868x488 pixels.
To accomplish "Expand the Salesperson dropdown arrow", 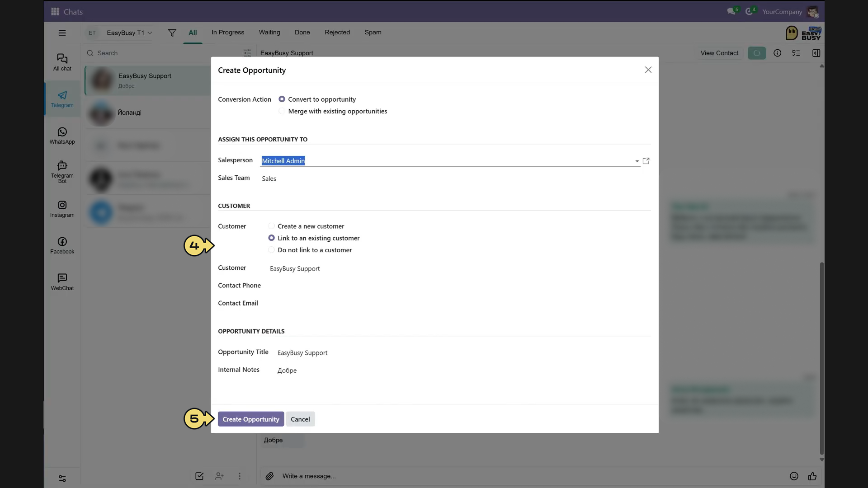I will point(637,161).
